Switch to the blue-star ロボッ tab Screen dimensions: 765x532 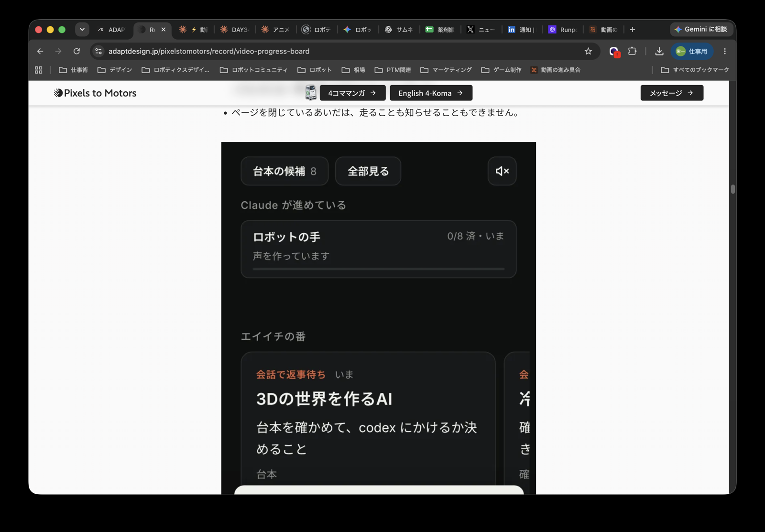(358, 30)
